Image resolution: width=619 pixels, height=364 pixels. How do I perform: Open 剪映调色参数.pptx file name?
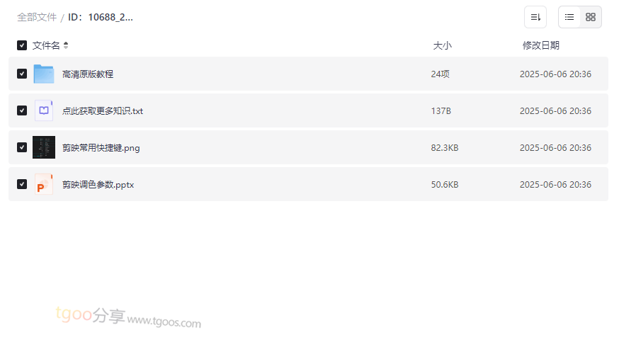click(x=98, y=184)
